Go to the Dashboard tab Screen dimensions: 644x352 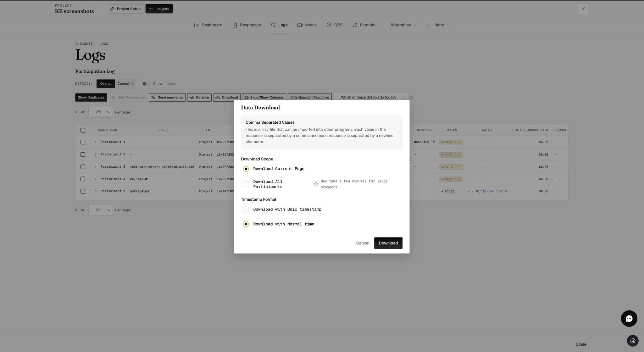208,25
